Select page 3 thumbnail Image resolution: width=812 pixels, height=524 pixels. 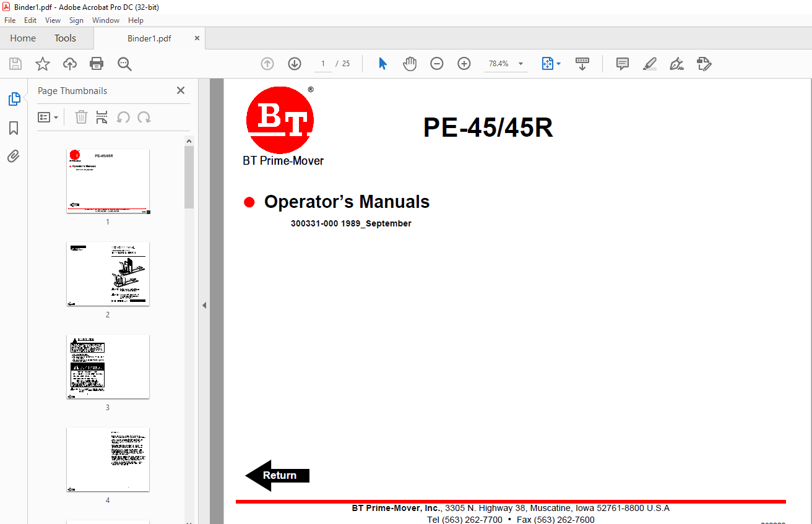[x=108, y=366]
